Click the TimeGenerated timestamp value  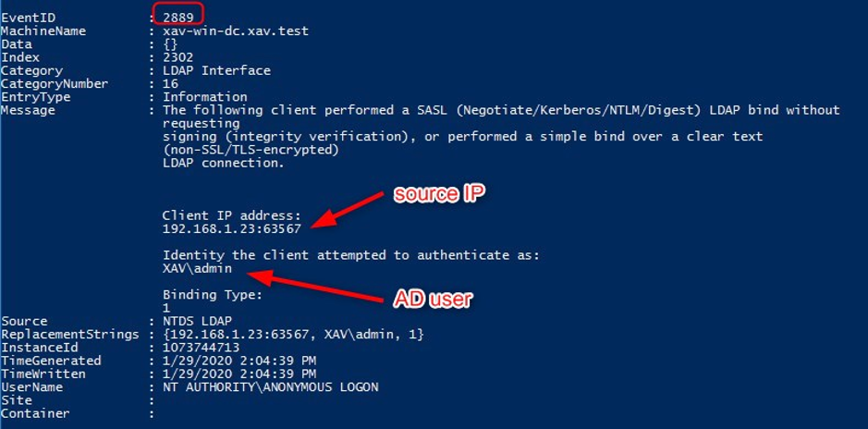[x=239, y=361]
